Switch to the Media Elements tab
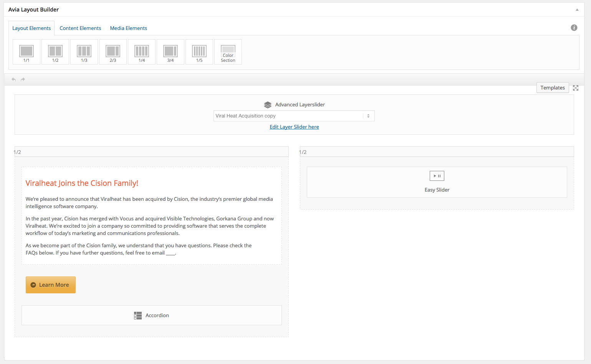The image size is (591, 364). pos(129,28)
